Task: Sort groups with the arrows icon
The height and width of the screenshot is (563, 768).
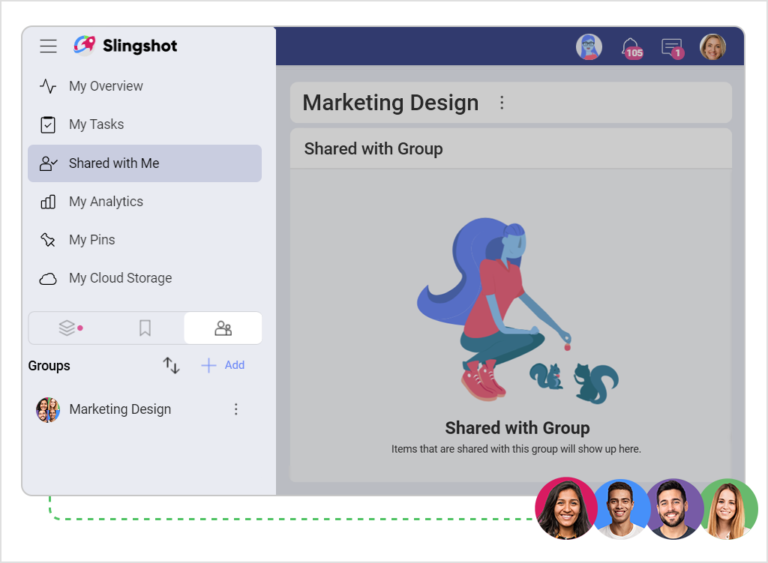Action: 171,365
